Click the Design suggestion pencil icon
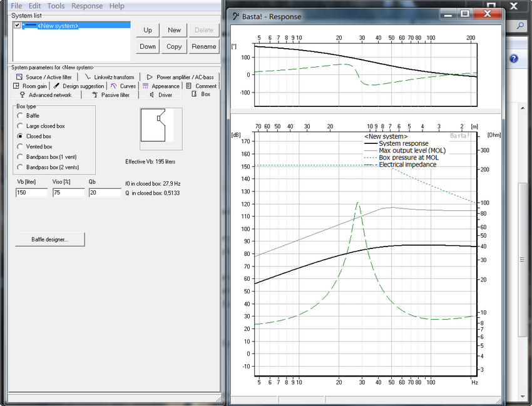The width and height of the screenshot is (532, 406). [x=56, y=86]
